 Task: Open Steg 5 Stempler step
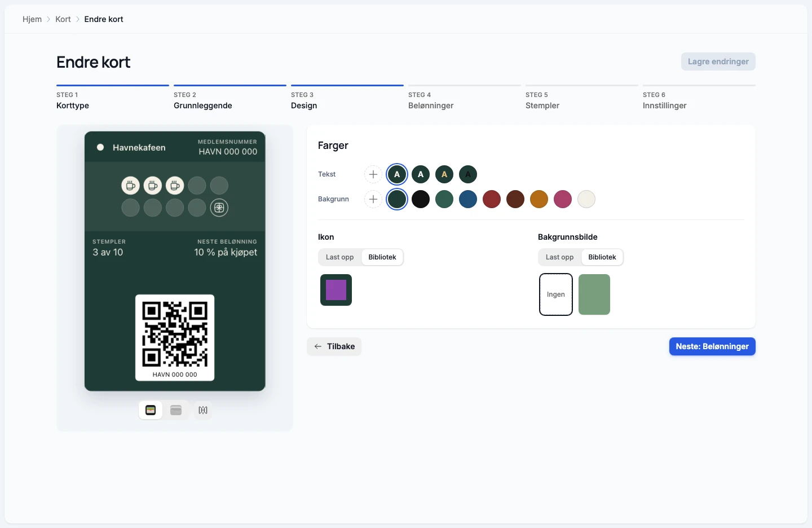(582, 98)
